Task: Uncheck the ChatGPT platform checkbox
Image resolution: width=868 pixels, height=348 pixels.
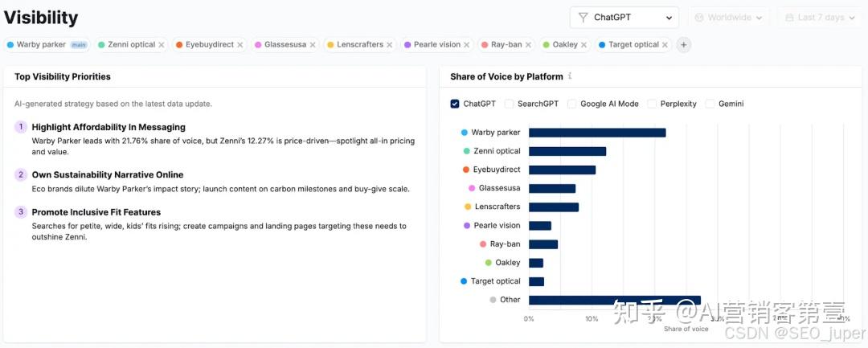Action: (x=455, y=104)
